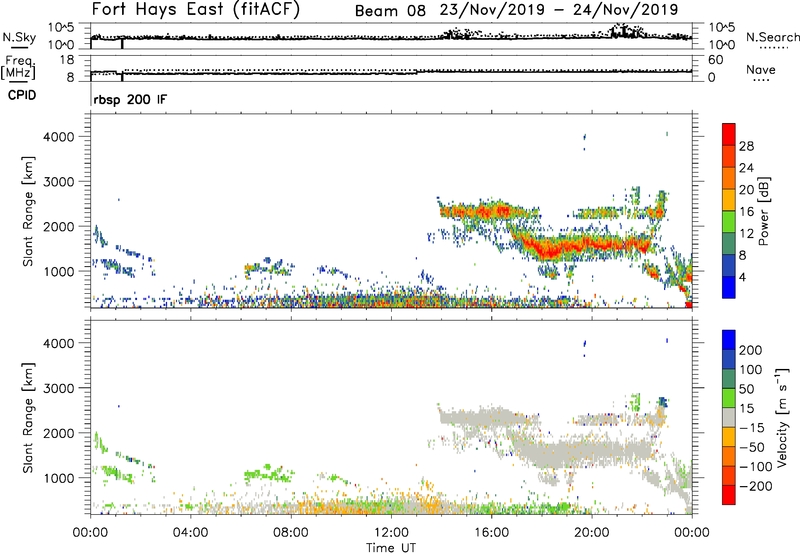
Task: Click the "20" label on the power colorbar
Action: point(746,190)
